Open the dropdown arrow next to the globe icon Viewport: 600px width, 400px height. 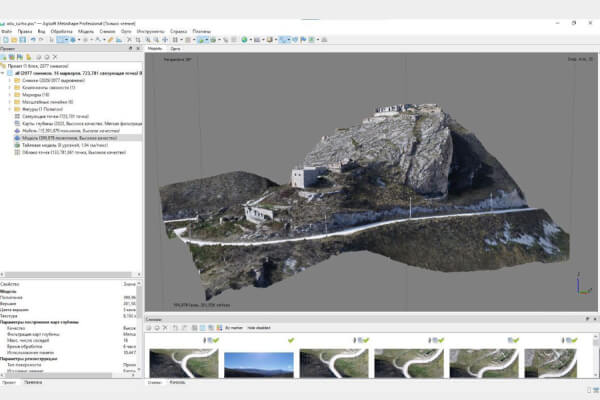(x=250, y=40)
